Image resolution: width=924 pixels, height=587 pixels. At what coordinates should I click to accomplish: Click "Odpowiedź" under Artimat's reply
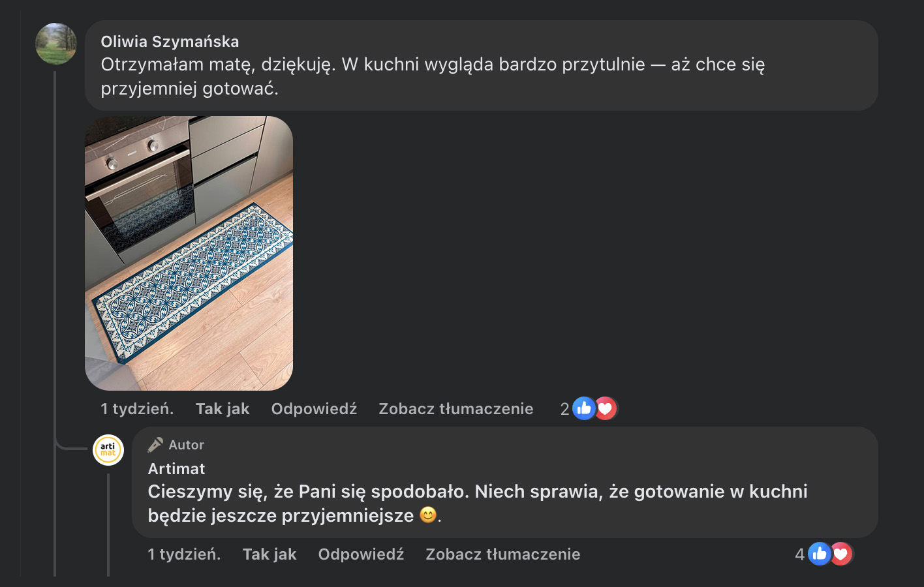(361, 554)
